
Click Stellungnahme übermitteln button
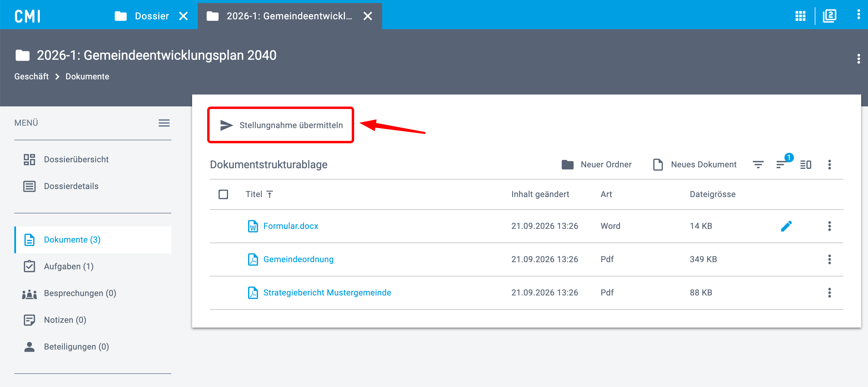pyautogui.click(x=281, y=125)
